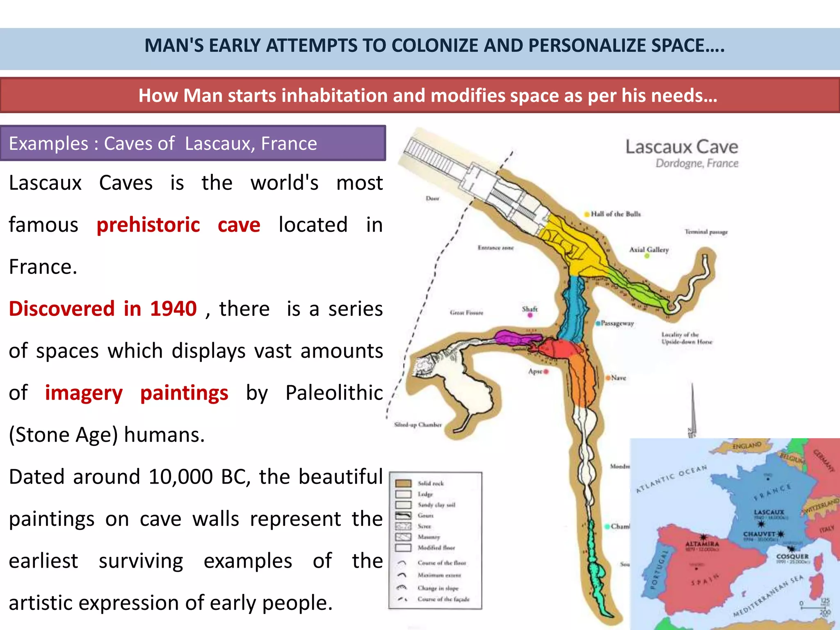Click the star marker below the Lascaux map label

coord(761,524)
